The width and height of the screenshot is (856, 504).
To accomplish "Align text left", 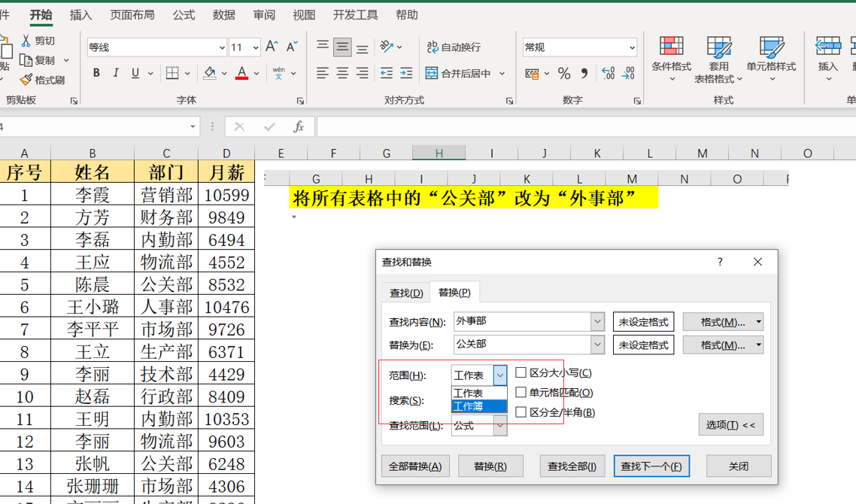I will pos(323,73).
